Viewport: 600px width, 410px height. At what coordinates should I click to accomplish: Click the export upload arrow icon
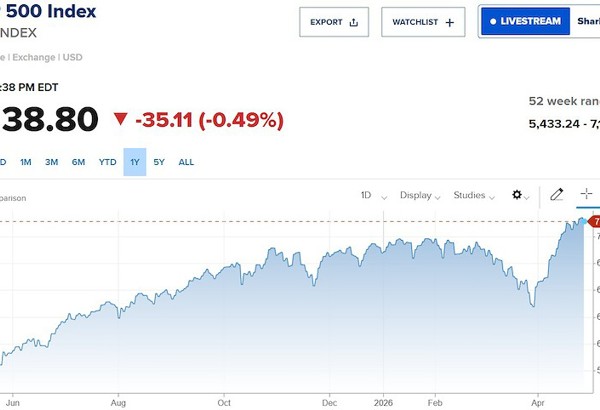tap(354, 22)
